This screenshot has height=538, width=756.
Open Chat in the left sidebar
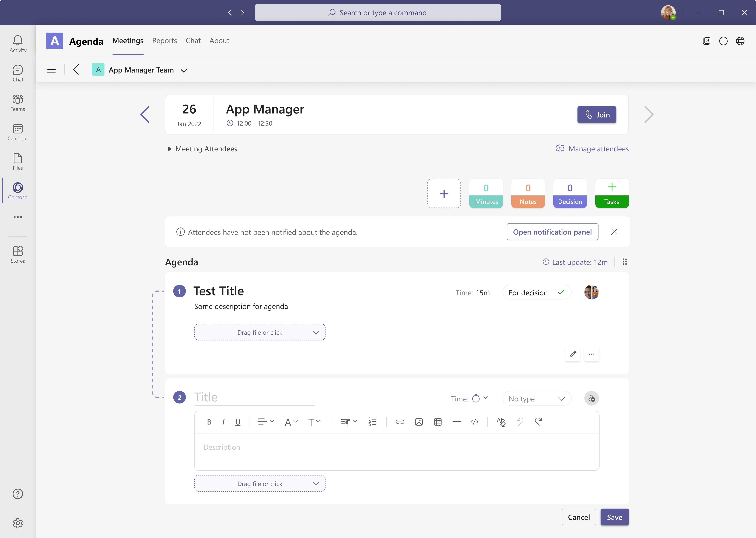[x=18, y=74]
